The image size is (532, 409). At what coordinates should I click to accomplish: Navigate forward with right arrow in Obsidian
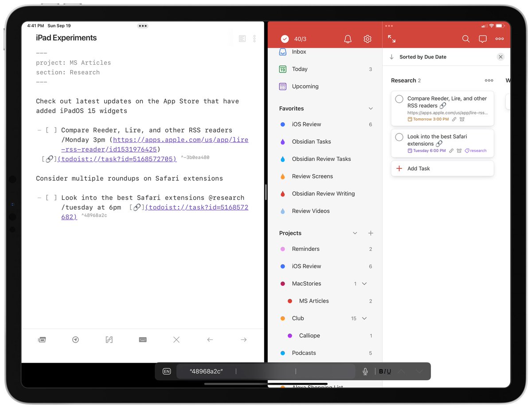244,339
